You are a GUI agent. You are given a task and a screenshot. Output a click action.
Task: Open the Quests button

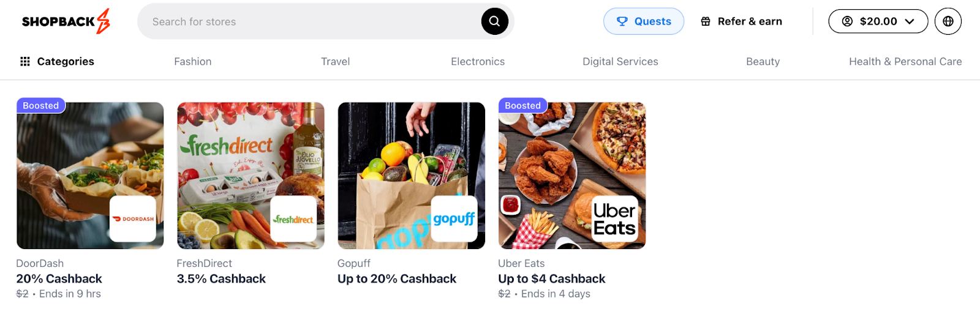tap(644, 21)
